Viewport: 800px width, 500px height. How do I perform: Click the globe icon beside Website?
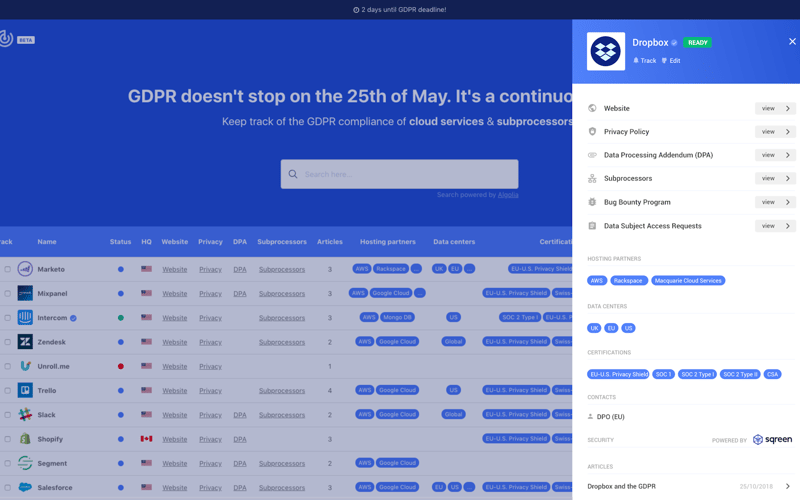coord(592,108)
